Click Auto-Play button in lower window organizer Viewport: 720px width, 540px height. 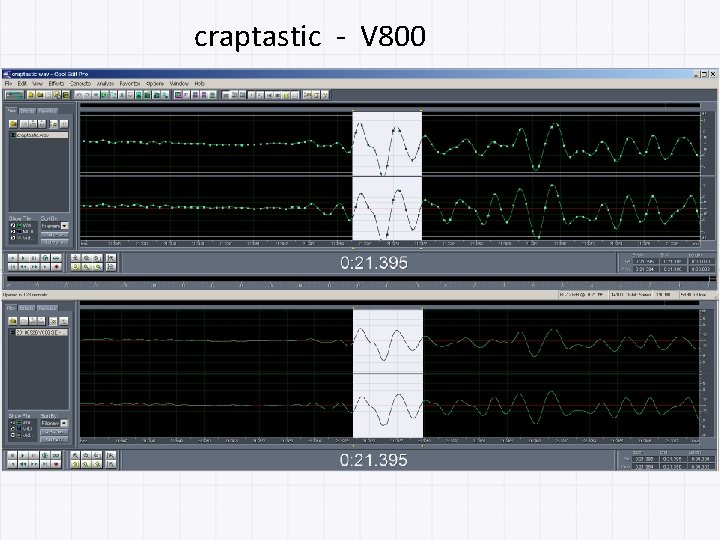click(x=54, y=432)
